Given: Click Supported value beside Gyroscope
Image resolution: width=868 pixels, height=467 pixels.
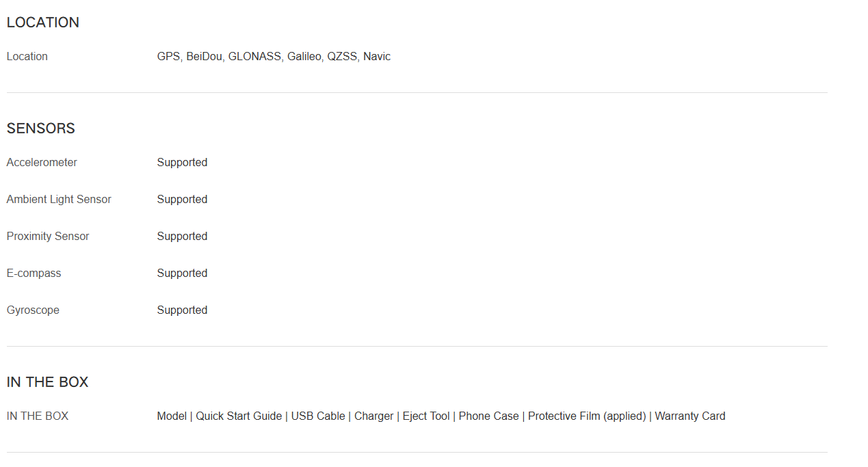Looking at the screenshot, I should pos(182,310).
